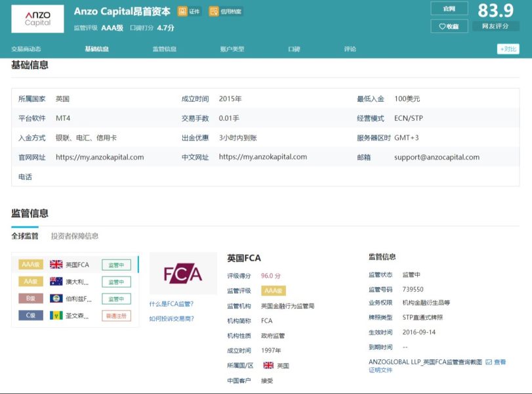
Task: Click the Anzo Capital昂首资本 title
Action: (x=122, y=12)
